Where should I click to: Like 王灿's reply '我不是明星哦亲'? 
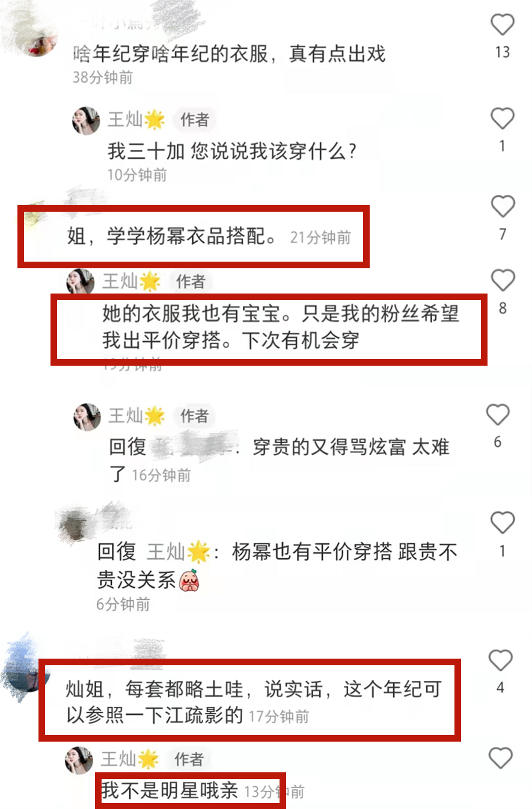(x=501, y=758)
